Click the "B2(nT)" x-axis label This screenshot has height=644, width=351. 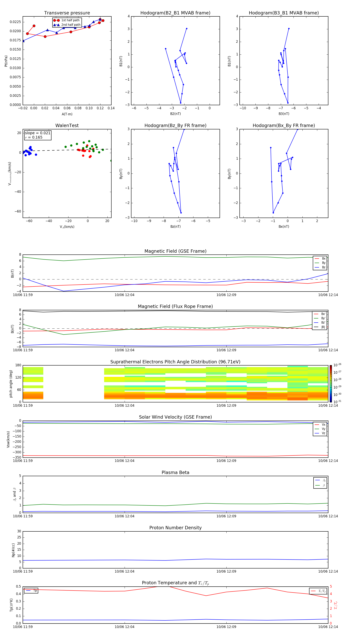(175, 114)
